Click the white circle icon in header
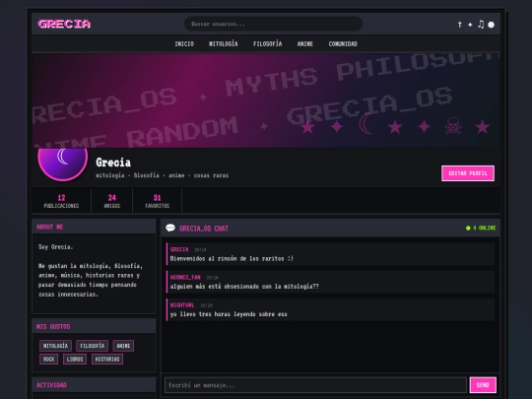Viewport: 532px width, 399px height. coord(491,25)
